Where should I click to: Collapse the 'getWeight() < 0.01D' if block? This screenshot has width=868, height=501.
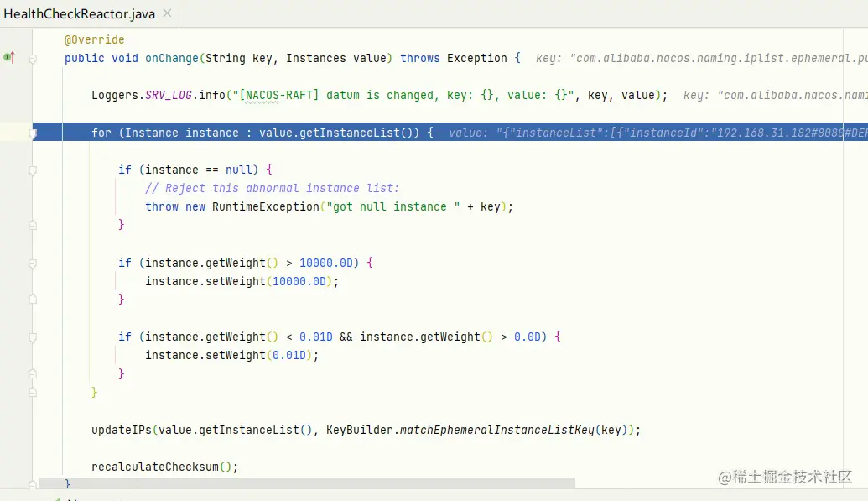click(x=33, y=337)
